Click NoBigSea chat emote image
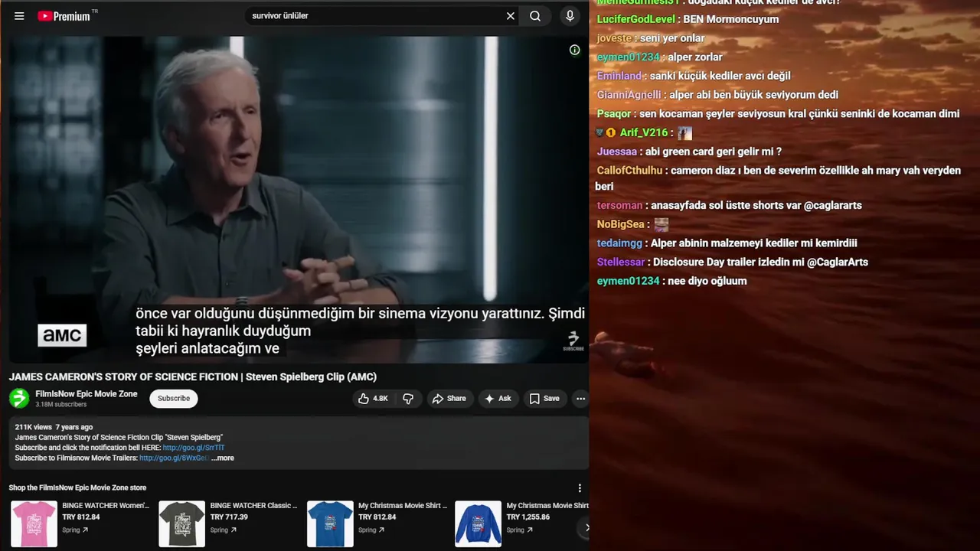 point(661,225)
